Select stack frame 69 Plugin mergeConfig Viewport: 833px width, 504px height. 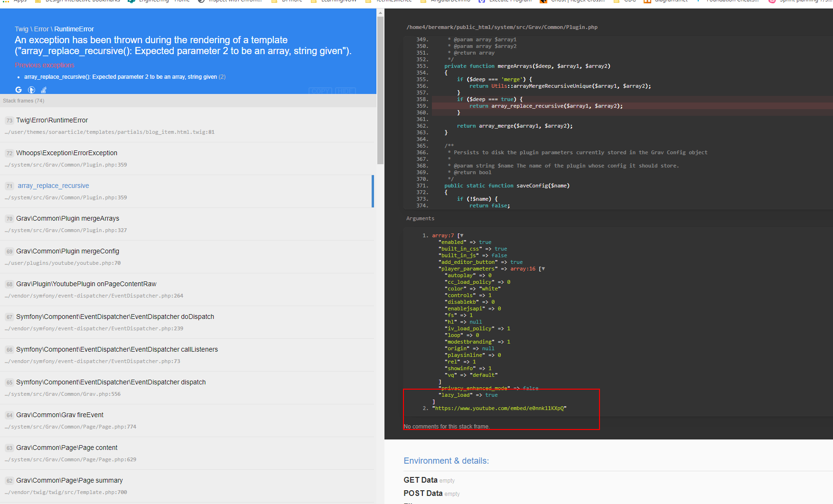tap(187, 257)
